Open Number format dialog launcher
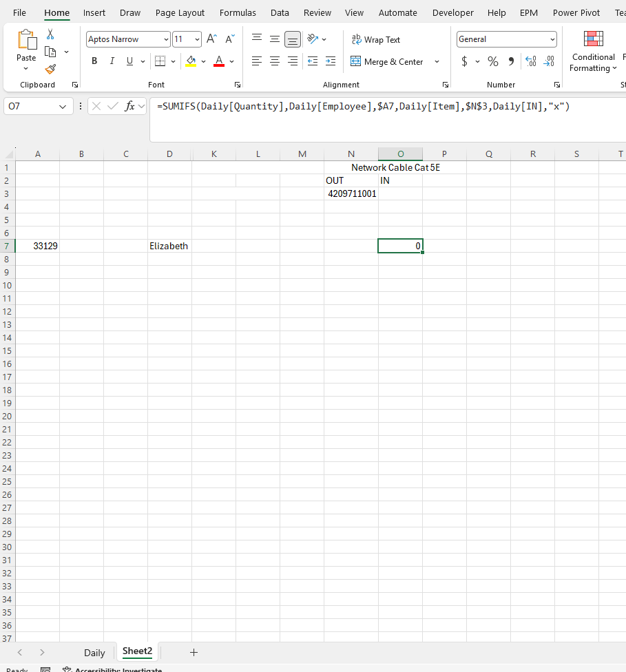Viewport: 626px width, 672px height. [557, 85]
